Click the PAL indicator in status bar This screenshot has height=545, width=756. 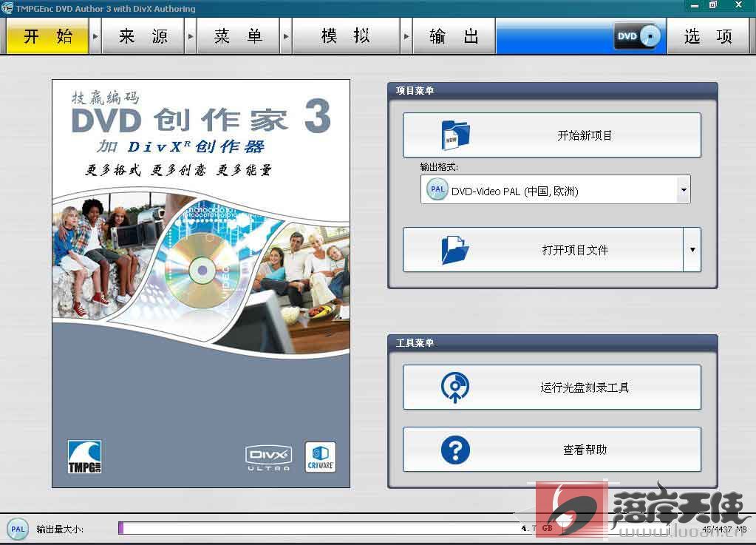[x=18, y=529]
